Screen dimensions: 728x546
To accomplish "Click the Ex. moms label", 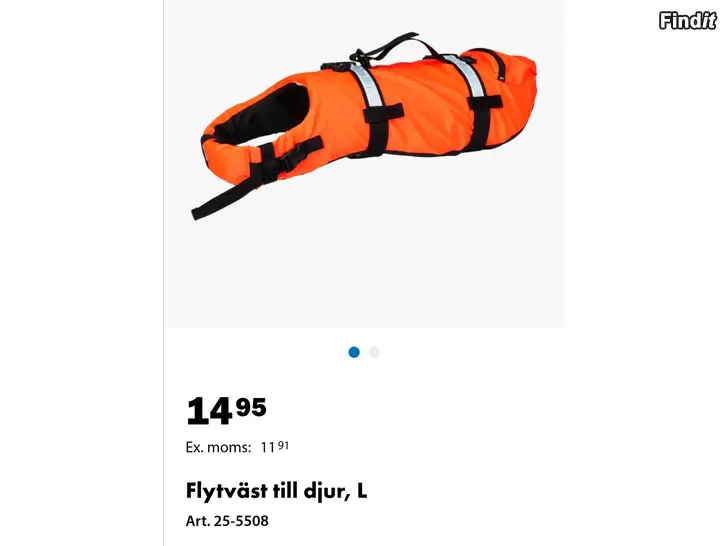I will 218,447.
